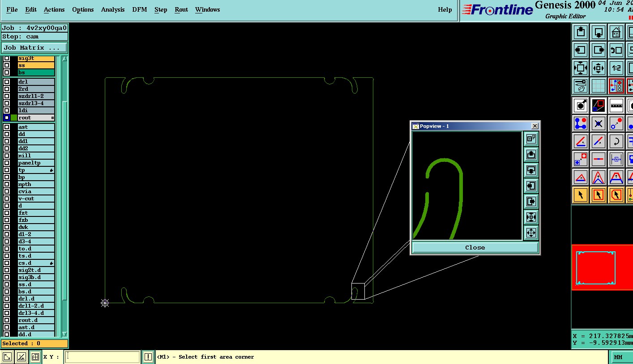Click the red-framed snap control icon
The height and width of the screenshot is (364, 633).
click(616, 86)
